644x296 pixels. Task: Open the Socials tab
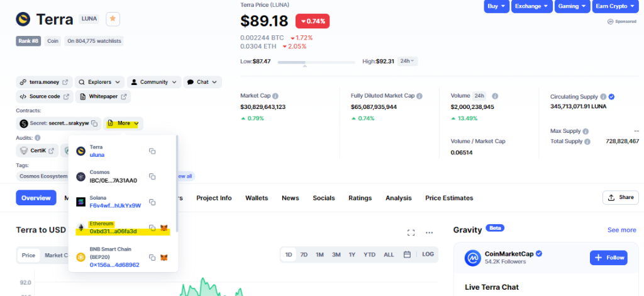324,198
